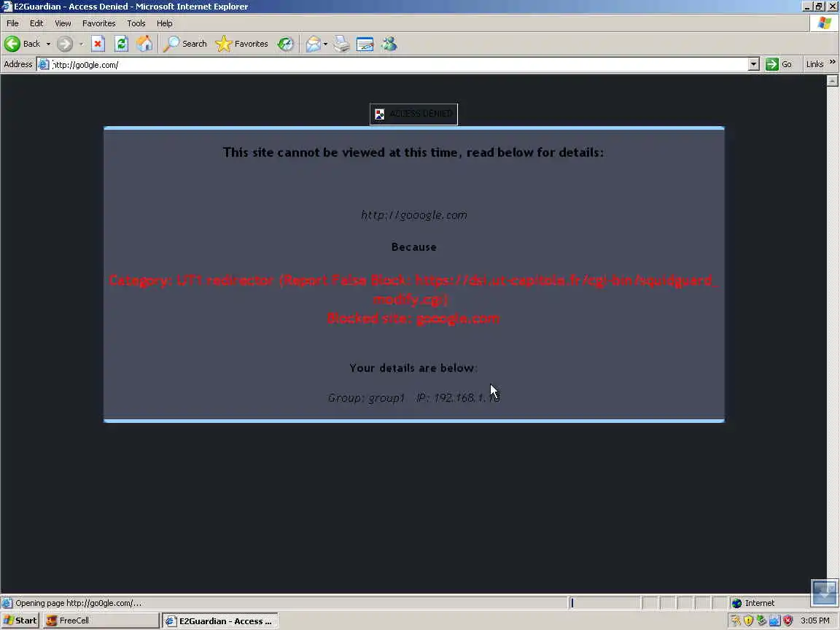Screen dimensions: 840x630
Task: Click the Mail envelope icon
Action: pyautogui.click(x=313, y=44)
